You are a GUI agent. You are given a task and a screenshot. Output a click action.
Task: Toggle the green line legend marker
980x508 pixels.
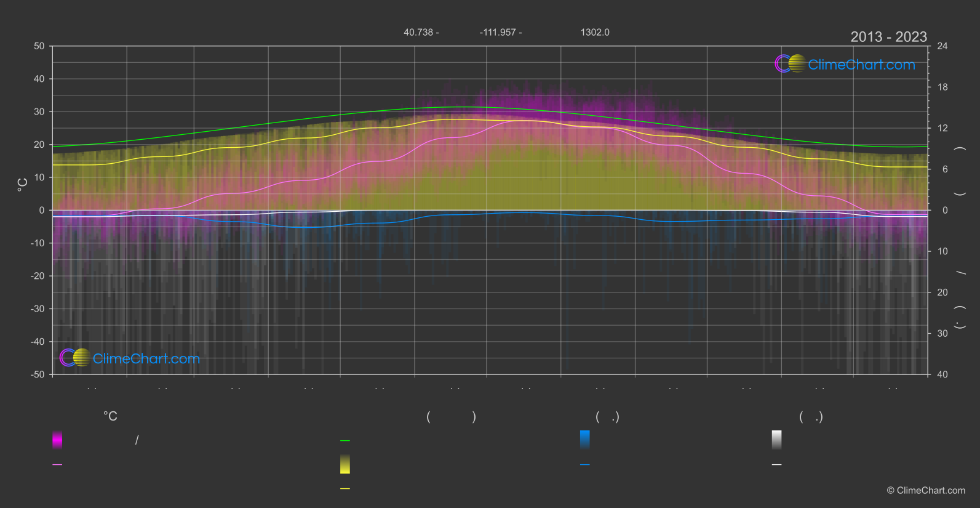[x=345, y=441]
